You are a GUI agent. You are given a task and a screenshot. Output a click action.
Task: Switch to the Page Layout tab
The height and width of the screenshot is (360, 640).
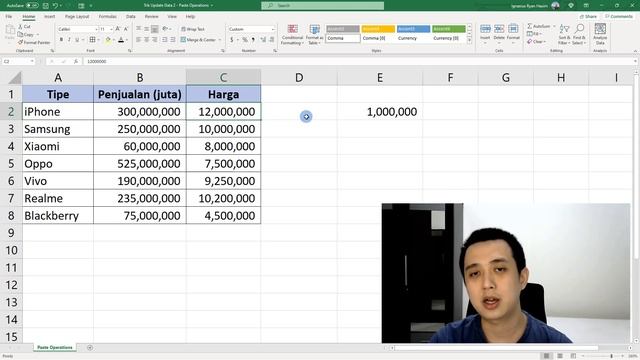(x=77, y=17)
